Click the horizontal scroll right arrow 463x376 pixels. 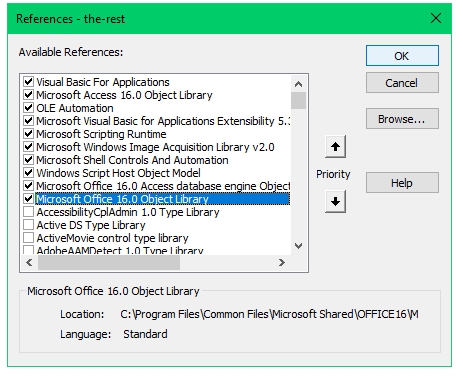[x=282, y=263]
